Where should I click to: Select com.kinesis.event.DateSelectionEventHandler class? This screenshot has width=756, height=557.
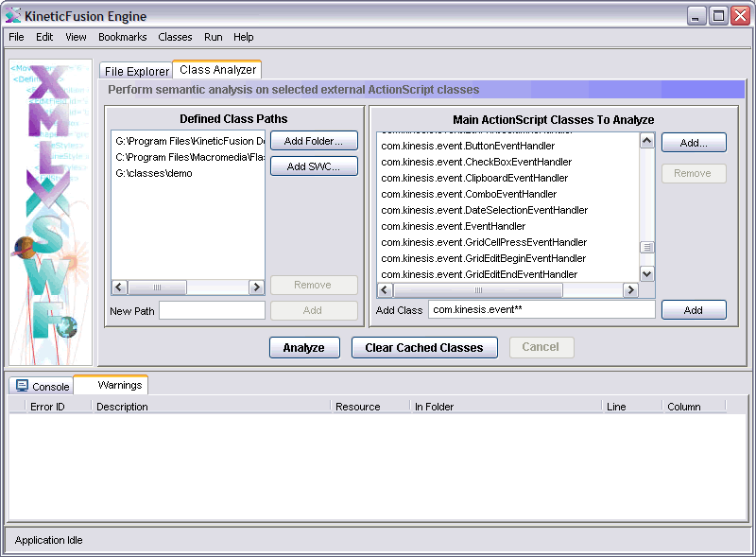click(x=508, y=210)
